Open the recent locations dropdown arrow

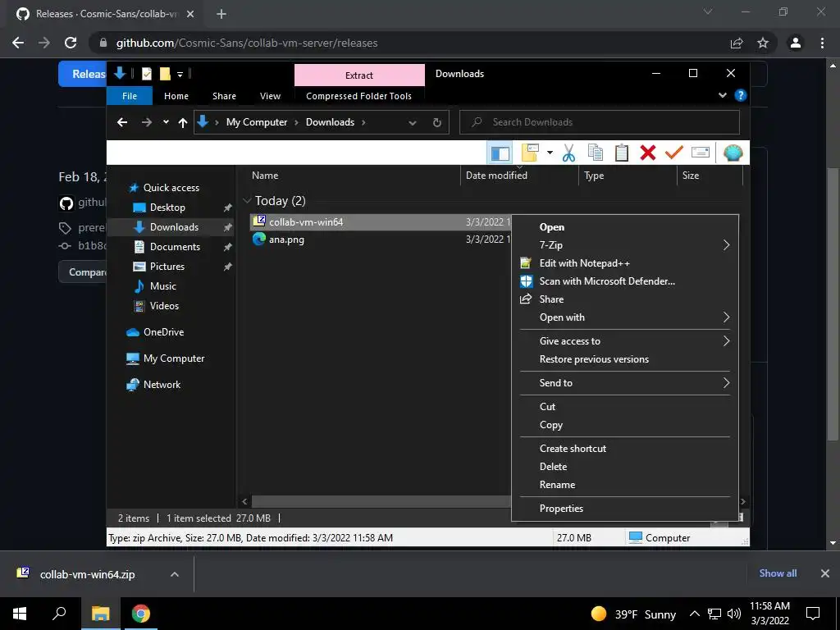coord(166,122)
